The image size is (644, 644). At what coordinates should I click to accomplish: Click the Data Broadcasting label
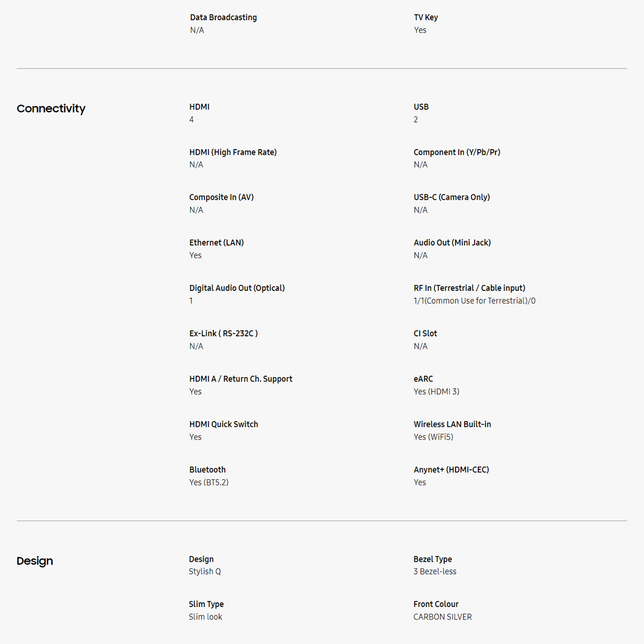pyautogui.click(x=223, y=17)
